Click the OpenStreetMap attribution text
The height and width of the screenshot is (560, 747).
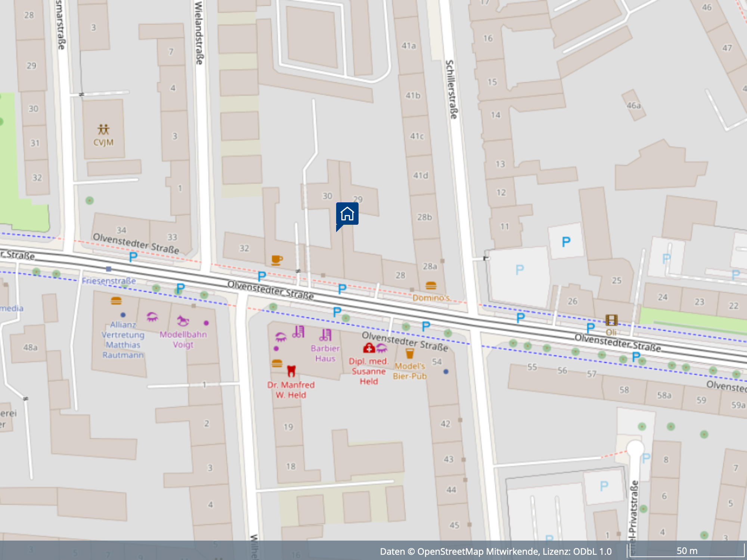(x=496, y=551)
